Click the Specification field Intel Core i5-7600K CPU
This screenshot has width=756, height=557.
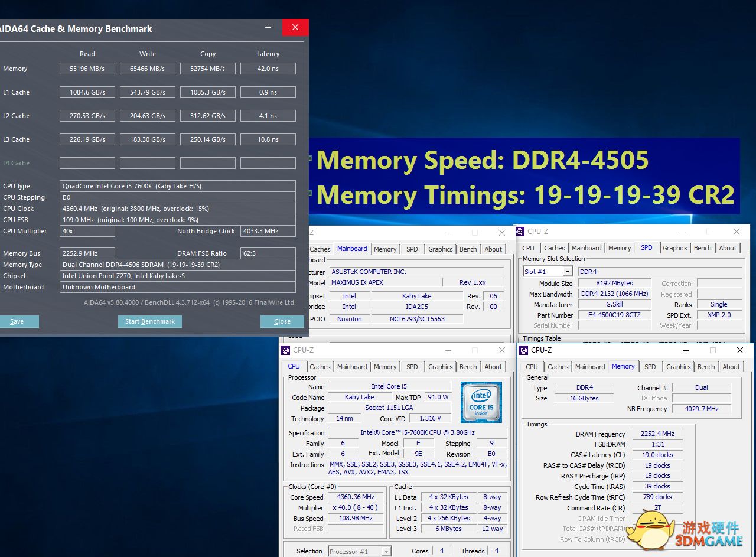[418, 433]
